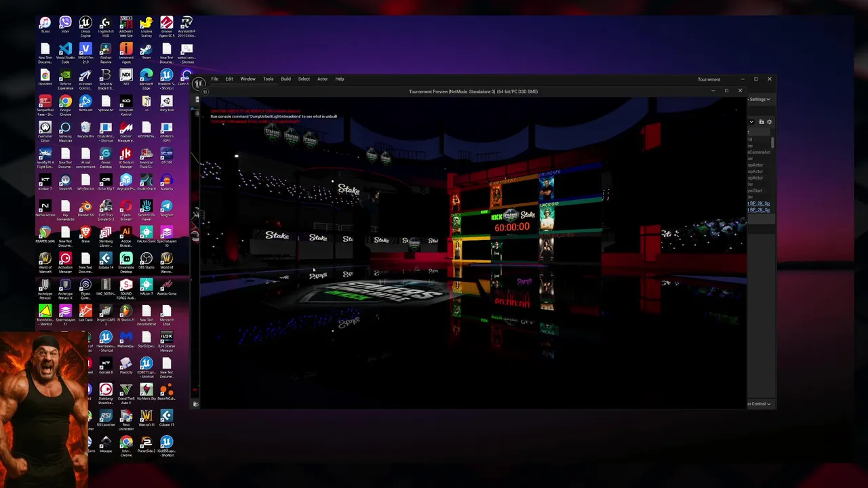
Task: Click inside the Tournament Preview game viewport
Action: click(473, 252)
